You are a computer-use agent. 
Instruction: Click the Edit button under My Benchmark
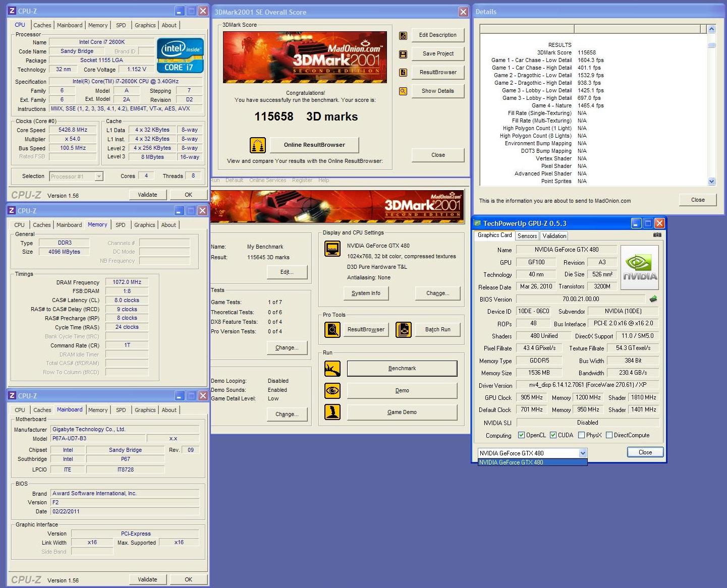tap(287, 272)
